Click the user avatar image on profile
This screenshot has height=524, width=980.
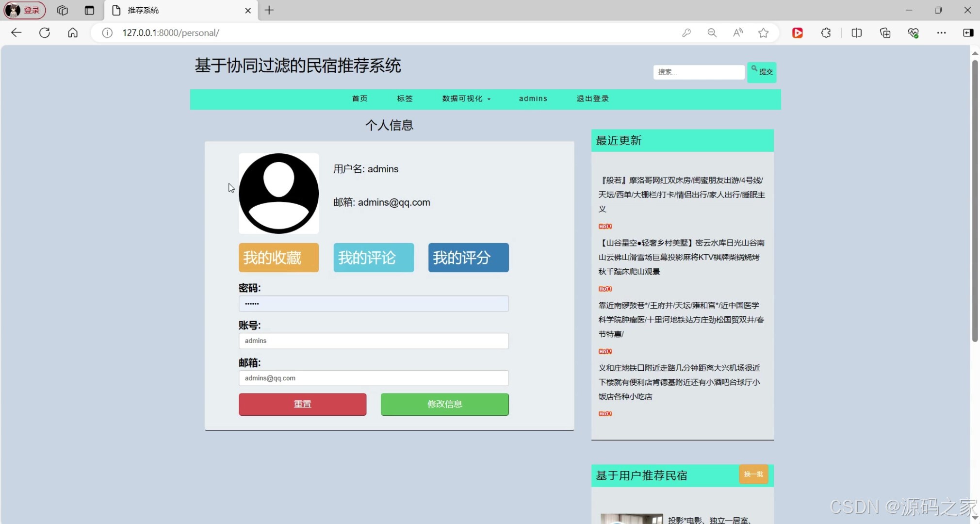(x=278, y=193)
